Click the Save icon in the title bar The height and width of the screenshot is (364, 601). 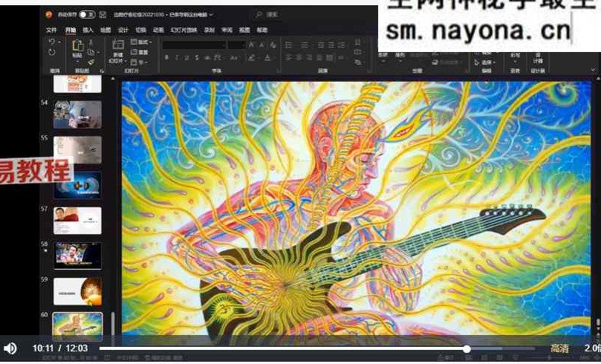103,15
